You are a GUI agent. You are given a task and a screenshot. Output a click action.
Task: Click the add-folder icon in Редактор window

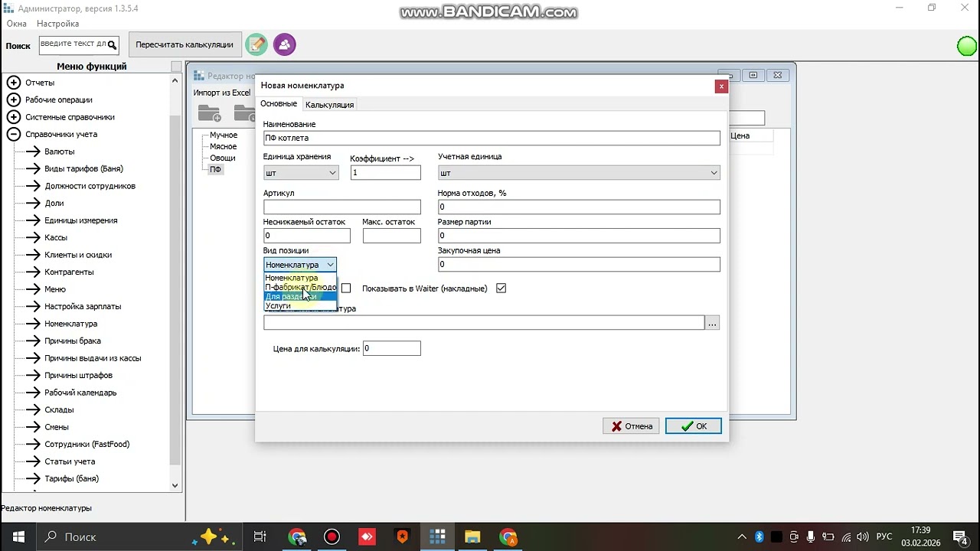pyautogui.click(x=209, y=113)
